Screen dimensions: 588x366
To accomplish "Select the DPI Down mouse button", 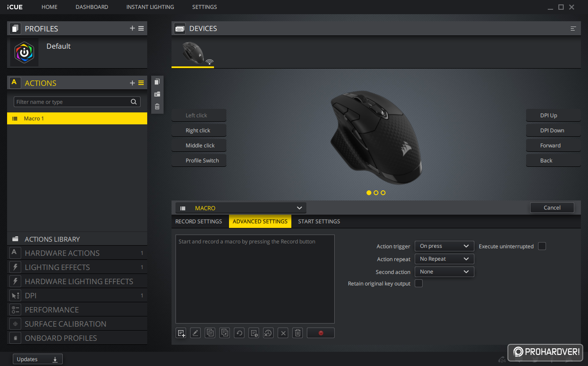I will [x=553, y=131].
